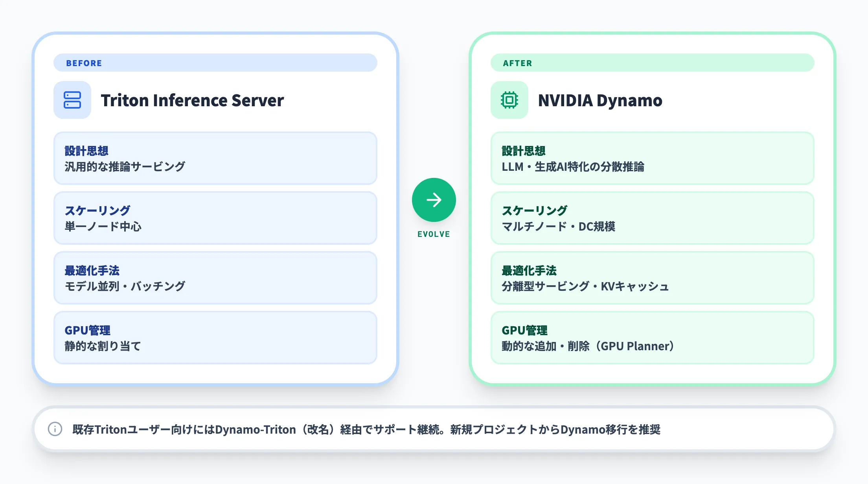Click the server icon next to Triton Inference Server

coord(72,100)
